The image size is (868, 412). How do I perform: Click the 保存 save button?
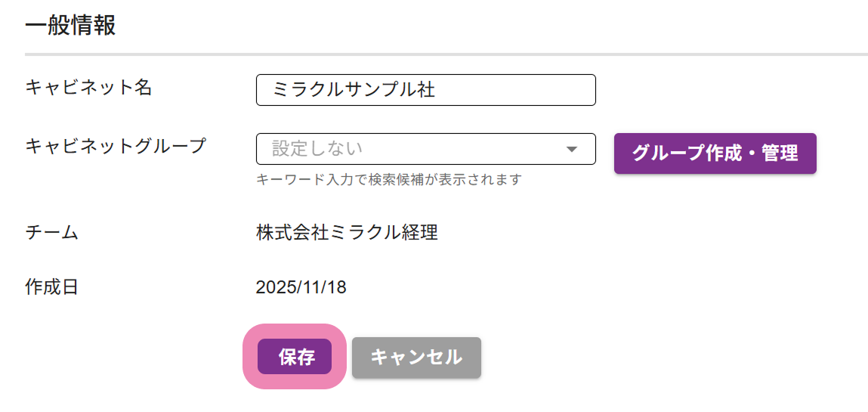(x=295, y=357)
